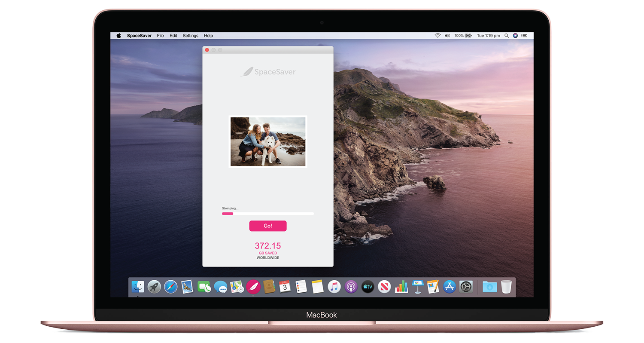Open the App Store icon
This screenshot has height=343, width=644.
pyautogui.click(x=450, y=287)
